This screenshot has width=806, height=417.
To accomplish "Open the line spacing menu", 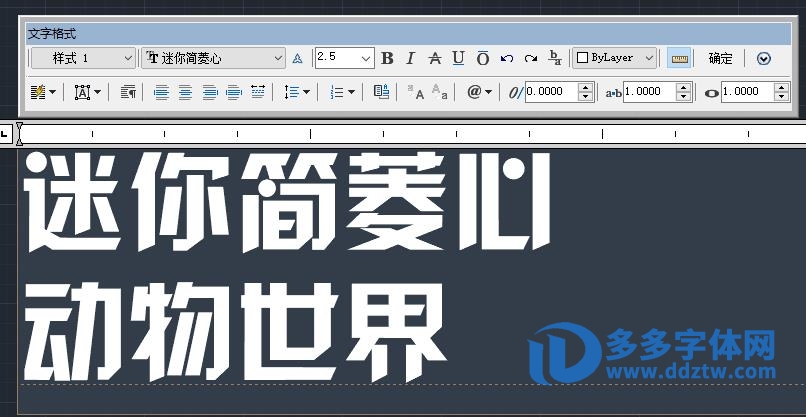I will click(296, 92).
